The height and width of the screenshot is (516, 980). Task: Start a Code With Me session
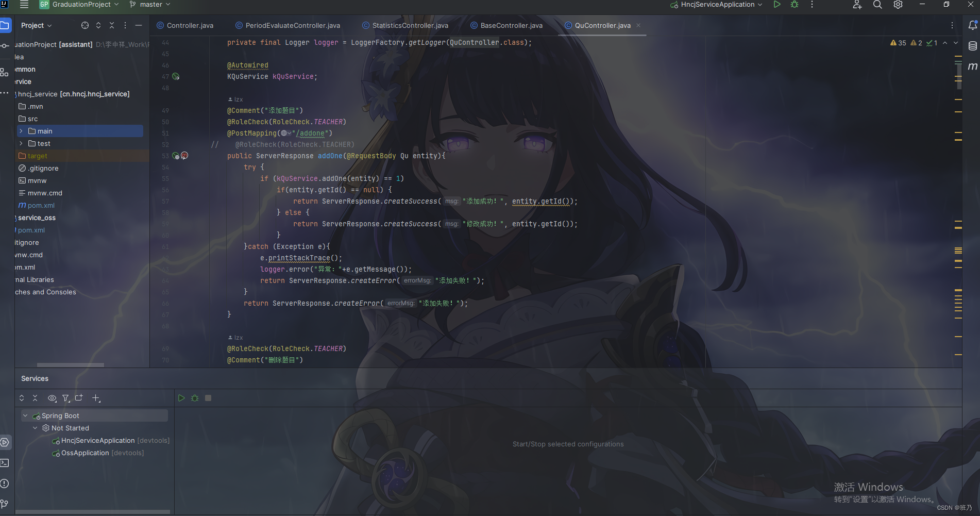tap(857, 5)
